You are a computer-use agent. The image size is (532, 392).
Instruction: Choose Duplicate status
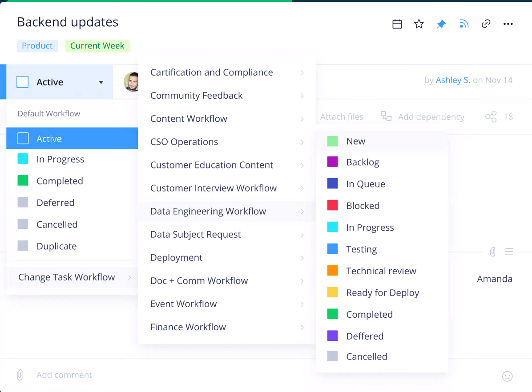click(72, 246)
